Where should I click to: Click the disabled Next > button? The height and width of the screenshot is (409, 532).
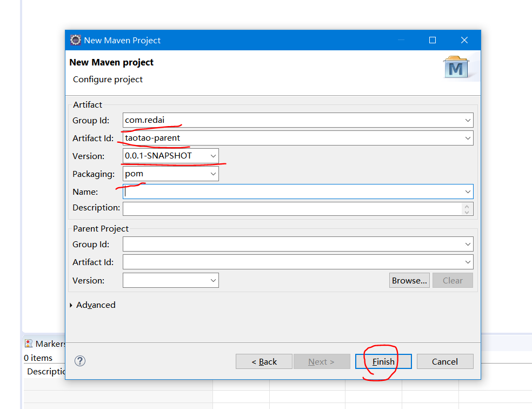[x=322, y=361]
